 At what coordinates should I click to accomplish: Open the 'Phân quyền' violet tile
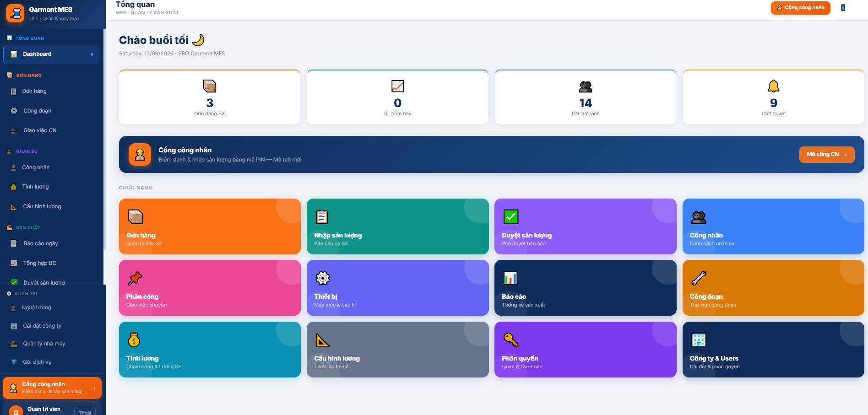[586, 350]
